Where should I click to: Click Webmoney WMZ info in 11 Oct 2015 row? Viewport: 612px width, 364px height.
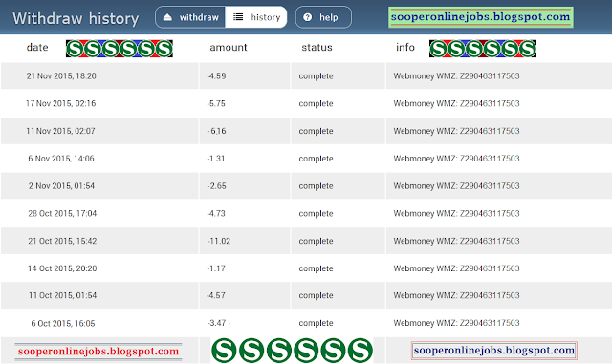(456, 296)
